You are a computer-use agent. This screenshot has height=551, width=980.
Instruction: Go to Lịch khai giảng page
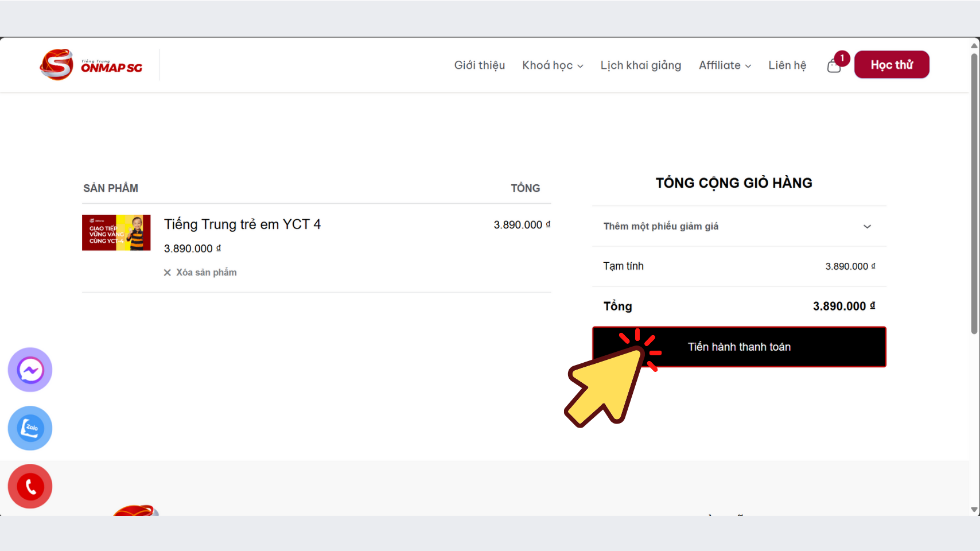click(x=640, y=65)
